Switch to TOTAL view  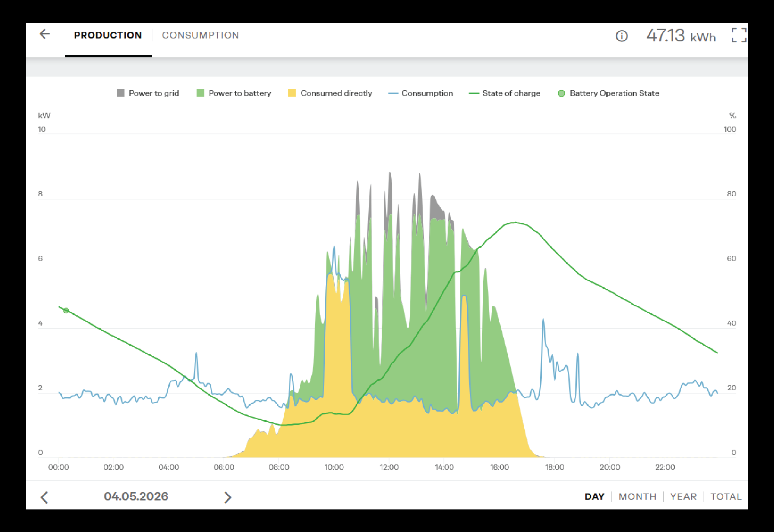(x=726, y=496)
